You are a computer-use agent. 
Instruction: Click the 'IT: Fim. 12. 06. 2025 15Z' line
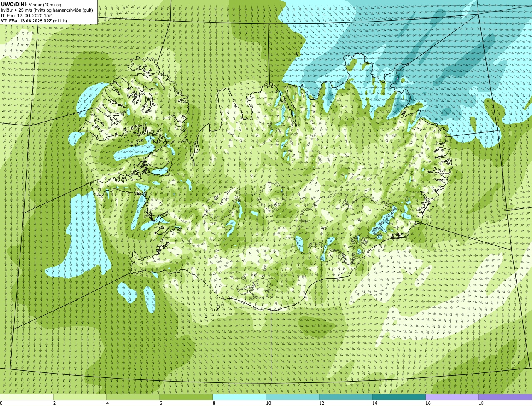click(x=26, y=15)
